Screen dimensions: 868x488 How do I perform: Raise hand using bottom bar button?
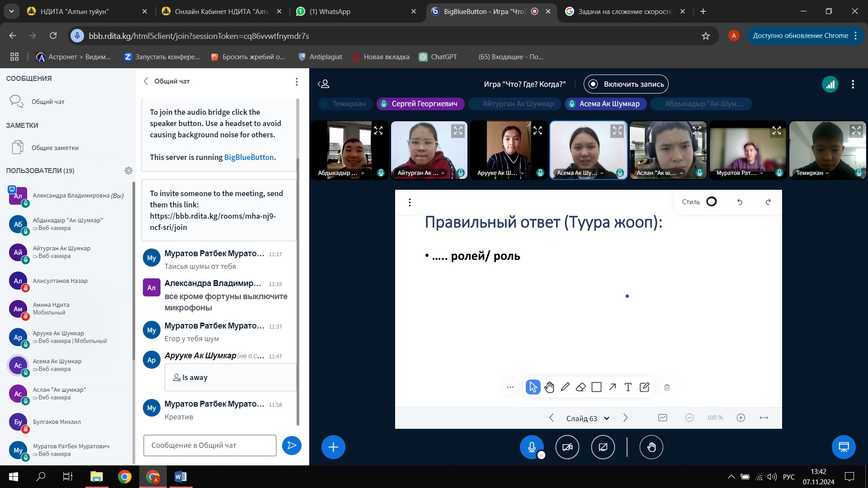coord(651,447)
